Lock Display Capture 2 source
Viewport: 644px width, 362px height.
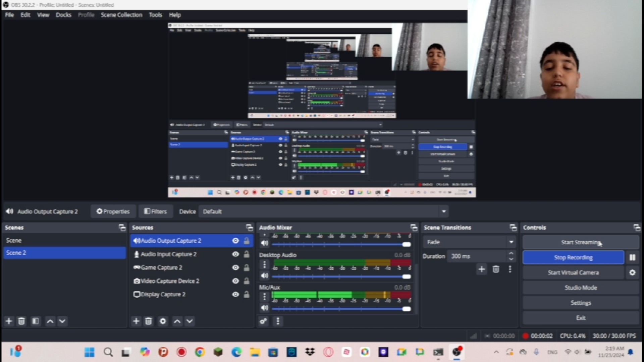coord(247,294)
